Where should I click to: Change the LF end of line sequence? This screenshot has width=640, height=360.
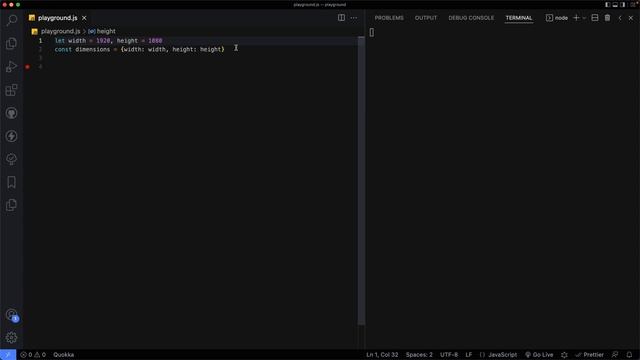pos(469,355)
